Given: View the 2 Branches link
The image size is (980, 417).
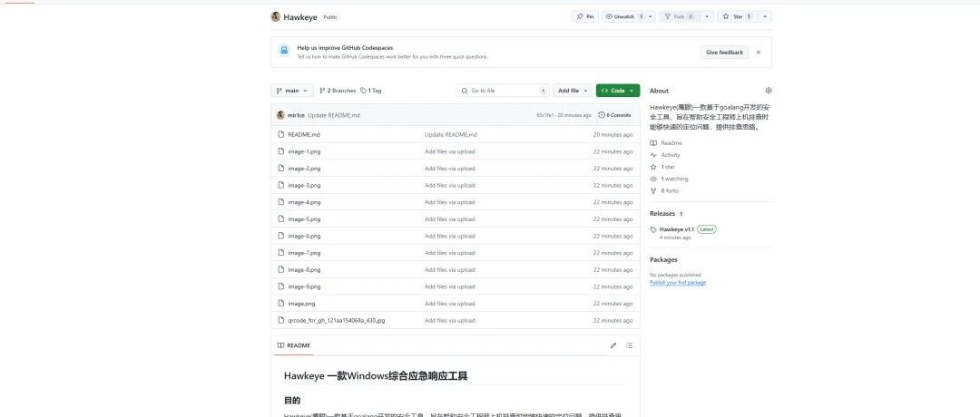Looking at the screenshot, I should point(338,91).
